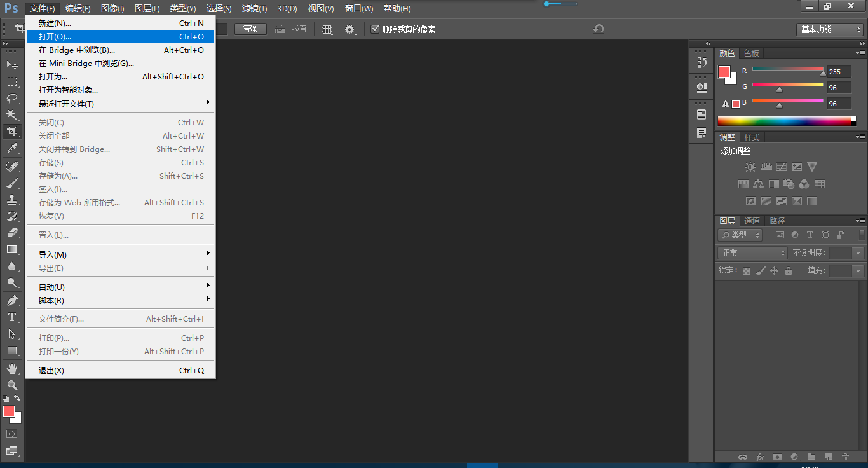Choose 退出(X) from the File menu

[x=121, y=370]
